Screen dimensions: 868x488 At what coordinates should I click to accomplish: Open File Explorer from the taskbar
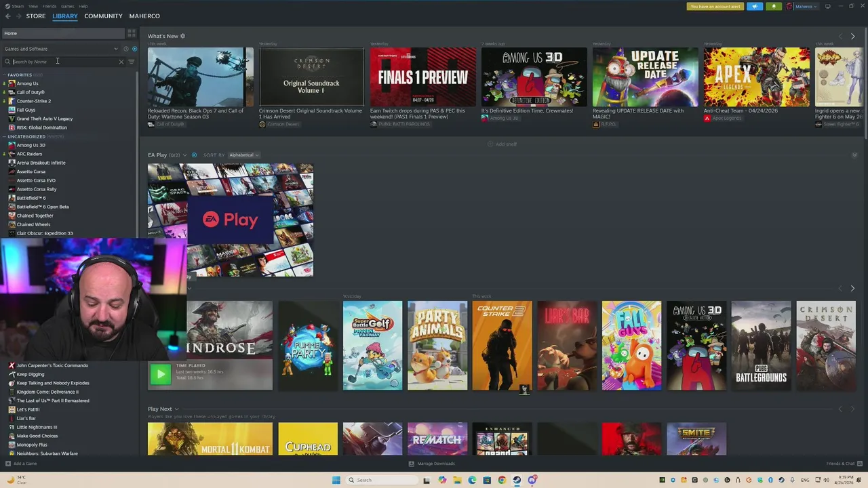[457, 480]
